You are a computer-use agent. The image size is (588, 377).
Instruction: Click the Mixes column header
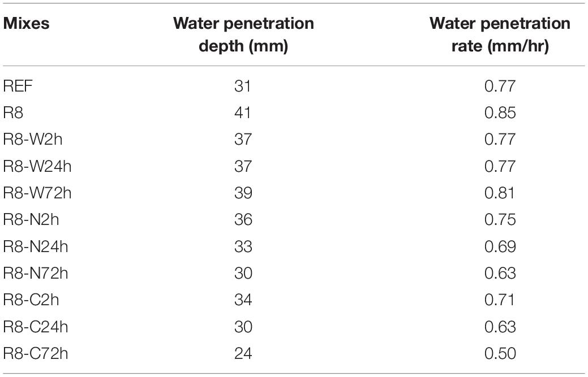(26, 24)
